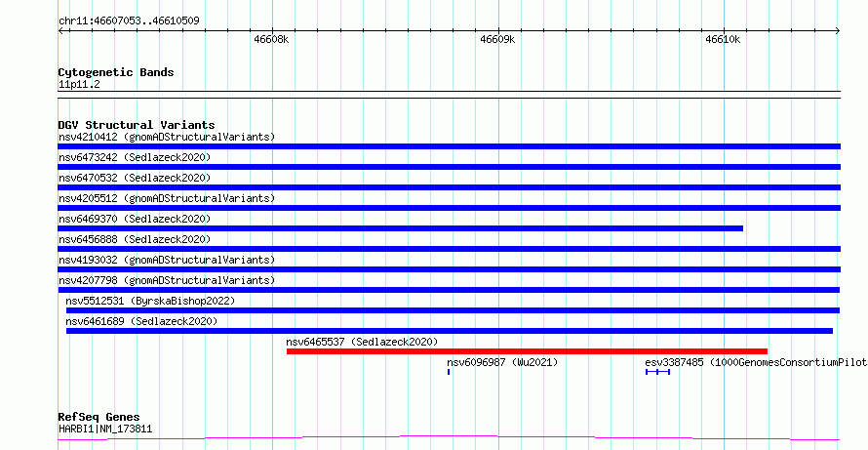Click the blue bar under nsv6461689

click(450, 331)
